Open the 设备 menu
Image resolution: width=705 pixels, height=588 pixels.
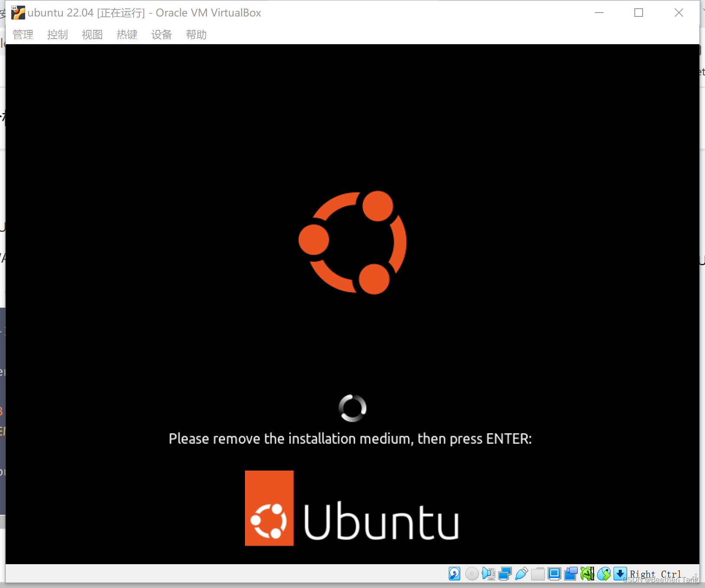162,34
